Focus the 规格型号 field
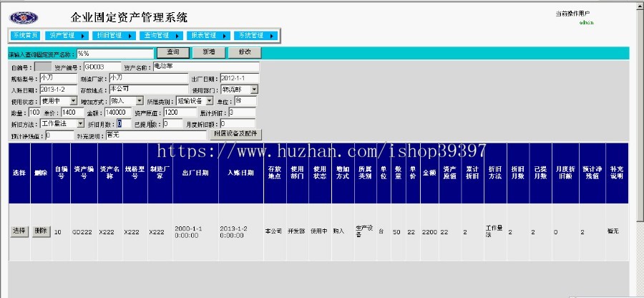Viewport: 644px width, 298px height. pos(59,77)
